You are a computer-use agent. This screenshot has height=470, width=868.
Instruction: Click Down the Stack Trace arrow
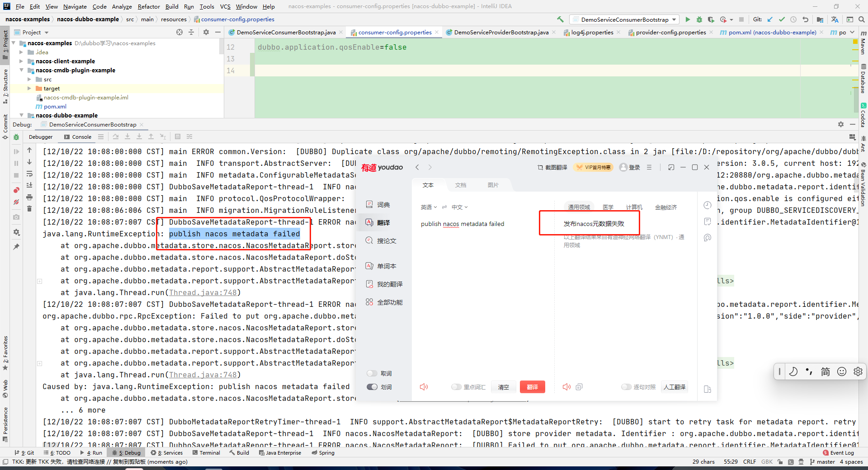(x=29, y=162)
